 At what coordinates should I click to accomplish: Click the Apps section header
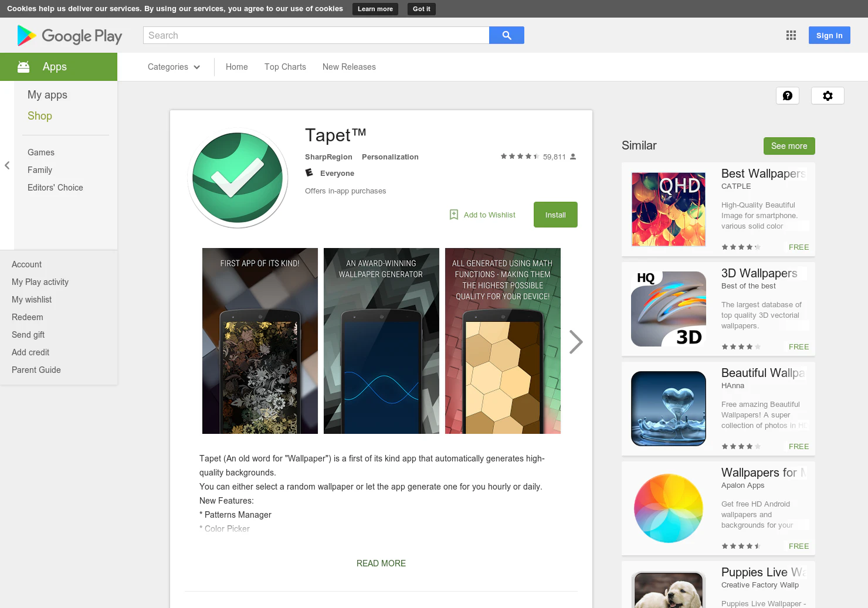(x=59, y=67)
